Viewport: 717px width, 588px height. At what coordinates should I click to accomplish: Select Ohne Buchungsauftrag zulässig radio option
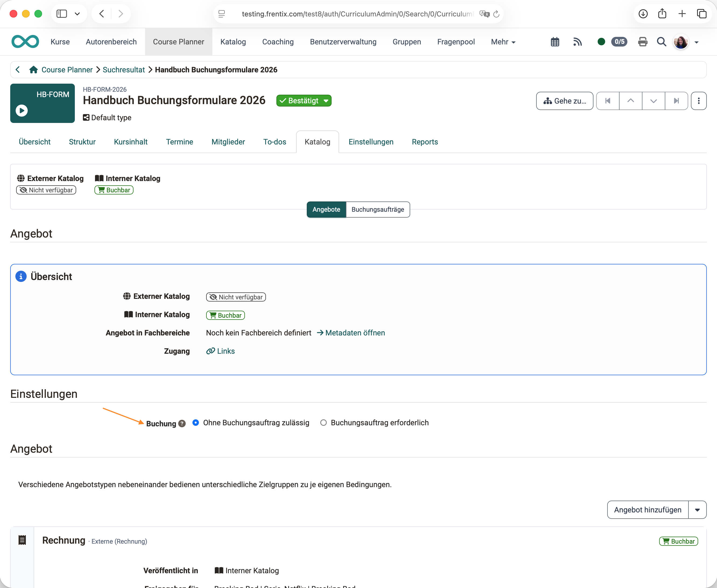tap(195, 423)
